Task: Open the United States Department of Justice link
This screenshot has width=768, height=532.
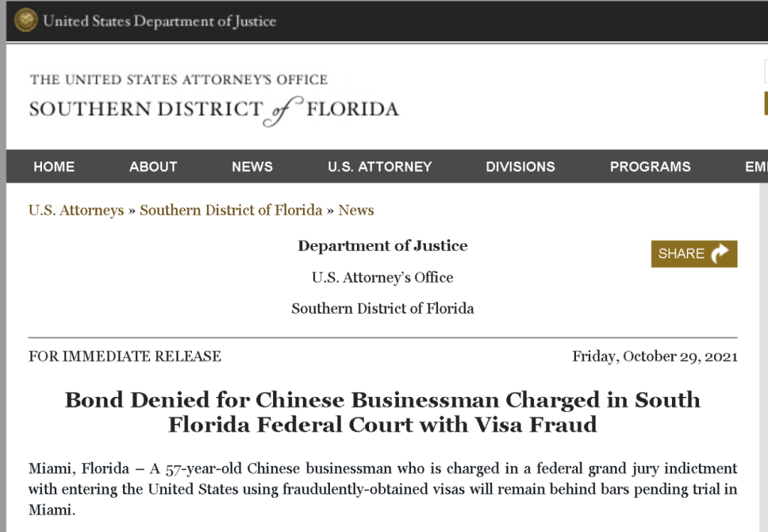Action: pos(159,21)
